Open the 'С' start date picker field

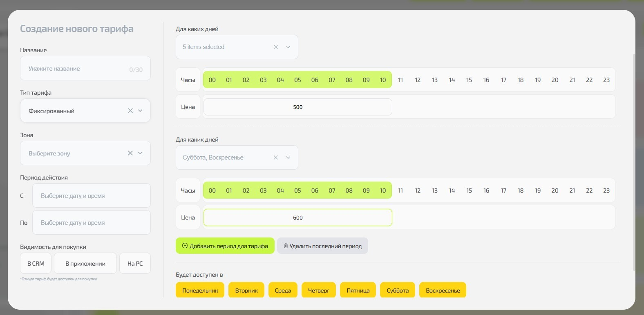(x=91, y=196)
